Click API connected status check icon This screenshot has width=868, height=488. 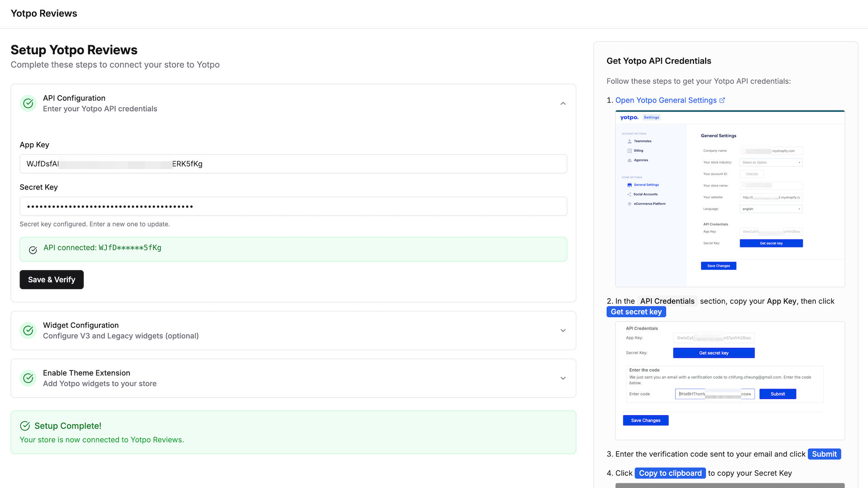click(33, 250)
